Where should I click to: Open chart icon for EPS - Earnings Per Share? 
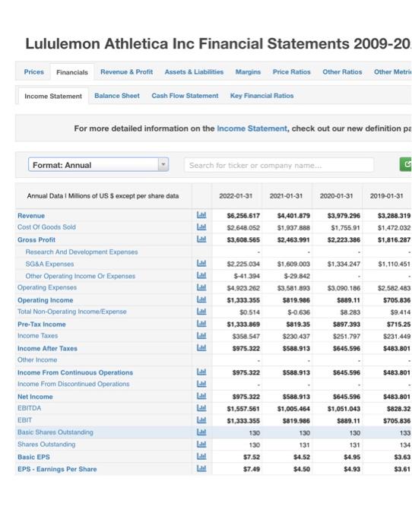201,469
